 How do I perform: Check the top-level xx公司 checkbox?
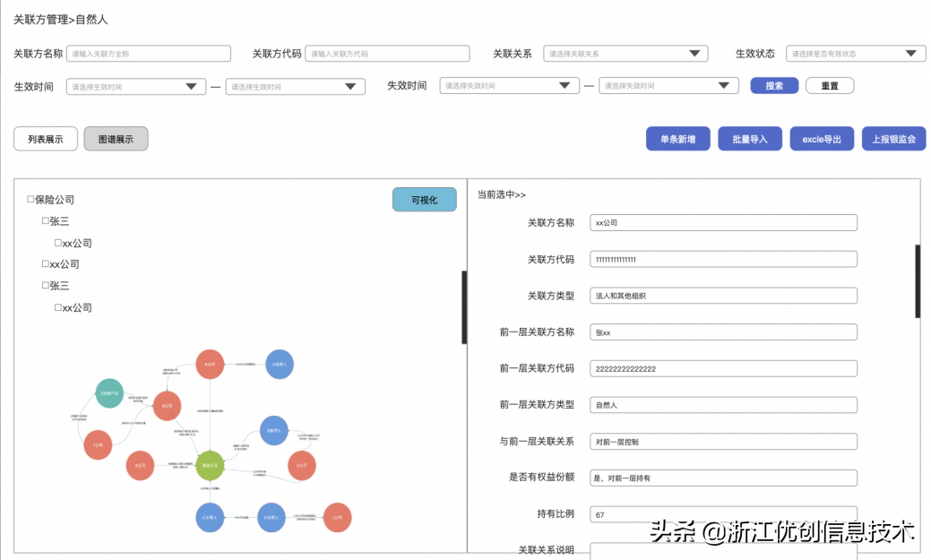click(46, 263)
